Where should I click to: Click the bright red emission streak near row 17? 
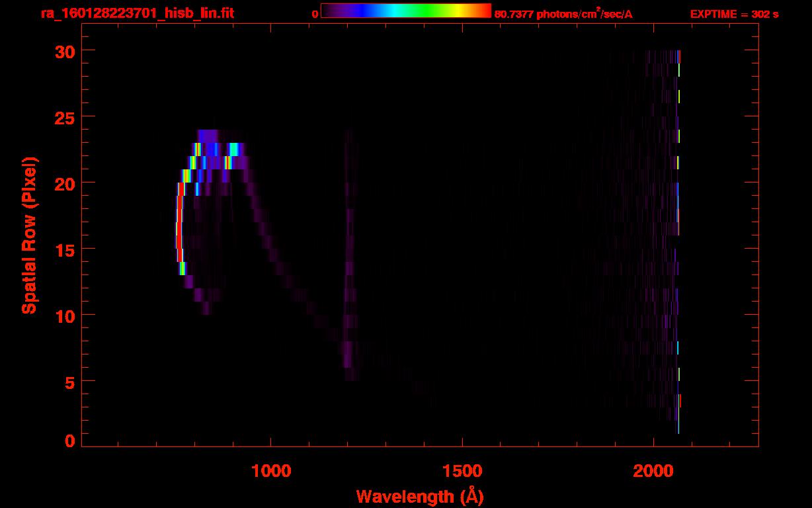(x=179, y=222)
